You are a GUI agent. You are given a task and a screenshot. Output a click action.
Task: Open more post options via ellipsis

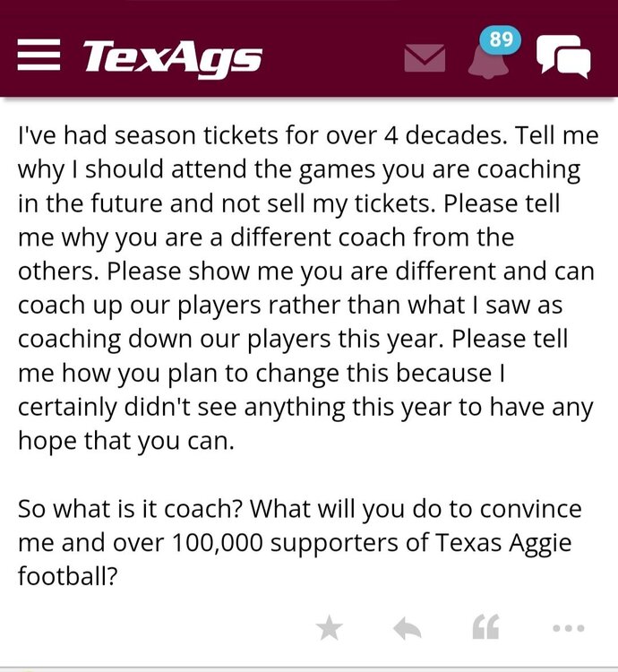coord(568,629)
